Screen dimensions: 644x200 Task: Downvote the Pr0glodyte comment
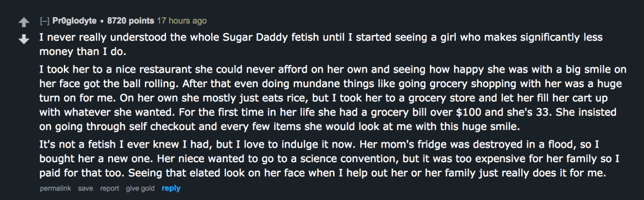(x=24, y=39)
